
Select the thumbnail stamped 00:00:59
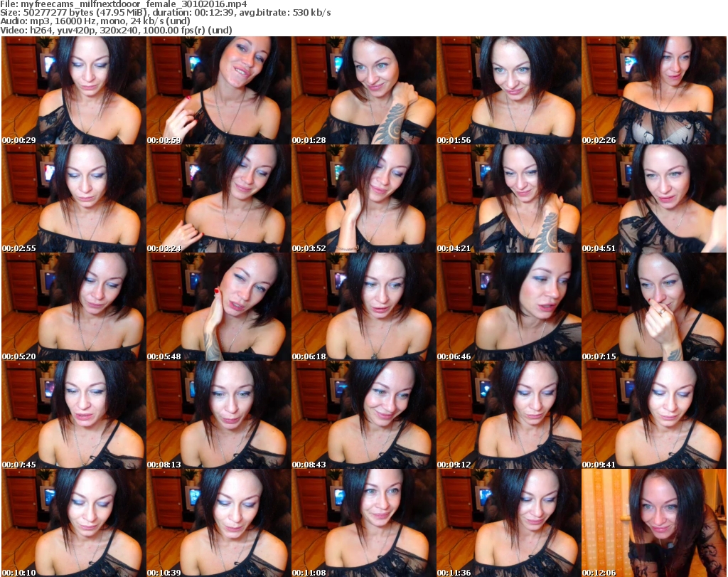pos(219,90)
